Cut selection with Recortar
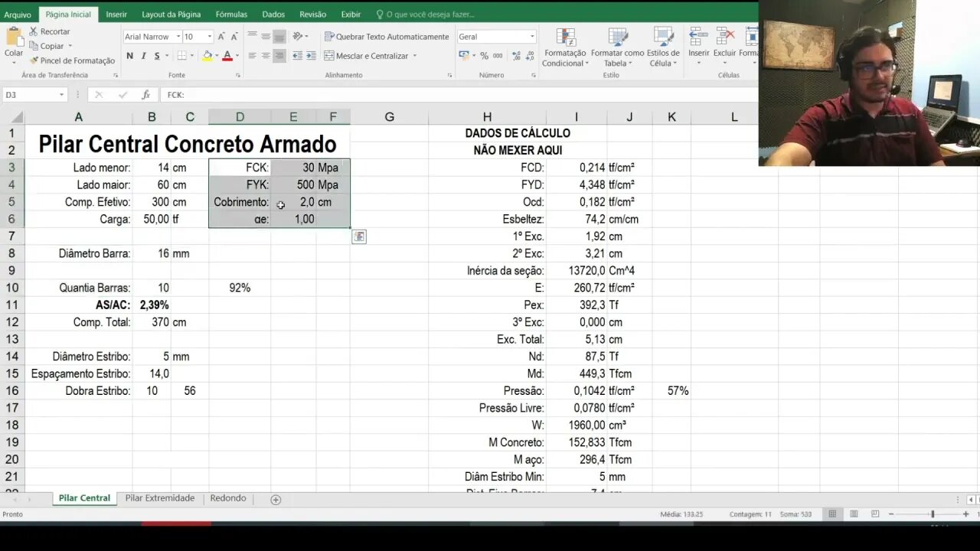The width and height of the screenshot is (980, 551). coord(50,31)
